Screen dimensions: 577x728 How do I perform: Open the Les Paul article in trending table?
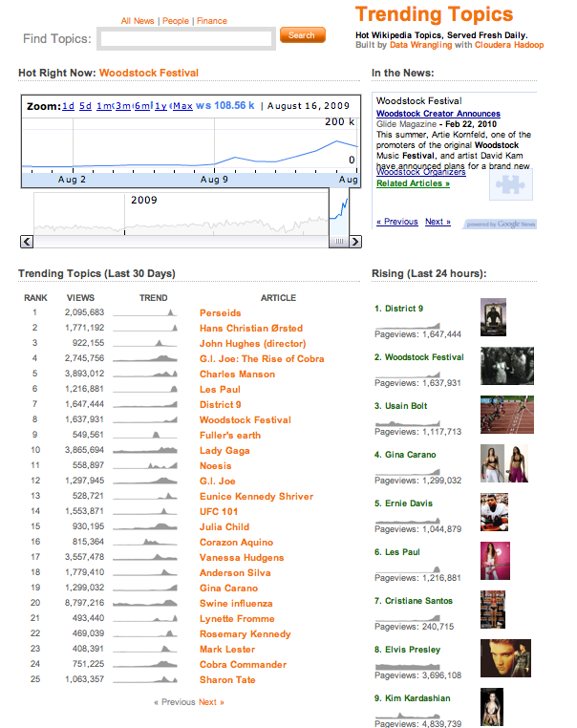click(x=220, y=390)
